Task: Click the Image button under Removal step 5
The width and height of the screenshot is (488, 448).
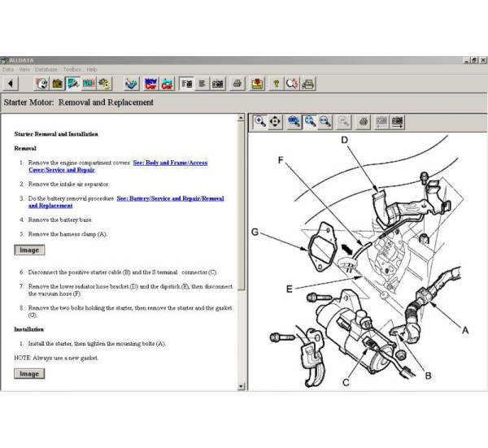Action: pyautogui.click(x=29, y=250)
